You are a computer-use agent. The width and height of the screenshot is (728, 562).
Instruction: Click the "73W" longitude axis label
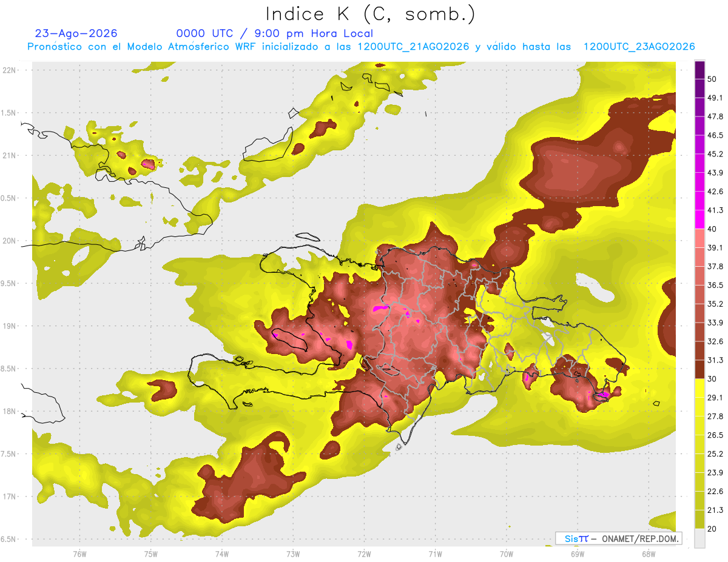click(x=293, y=554)
